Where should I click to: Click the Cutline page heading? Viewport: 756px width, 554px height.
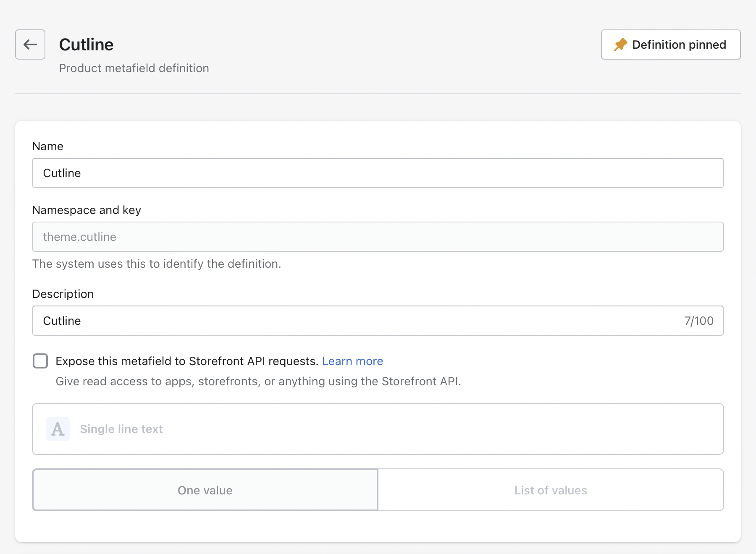pos(86,44)
